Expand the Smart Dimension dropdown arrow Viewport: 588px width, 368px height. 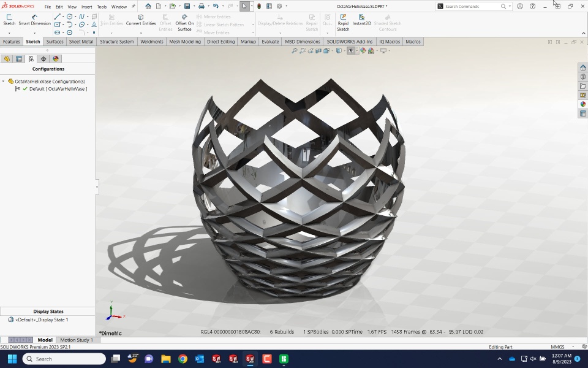pyautogui.click(x=34, y=33)
